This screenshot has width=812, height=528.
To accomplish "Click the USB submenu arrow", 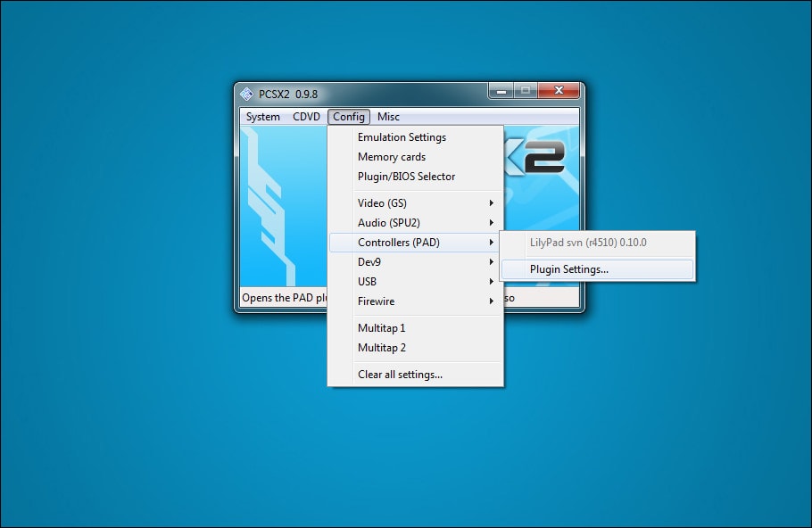I will (x=492, y=282).
